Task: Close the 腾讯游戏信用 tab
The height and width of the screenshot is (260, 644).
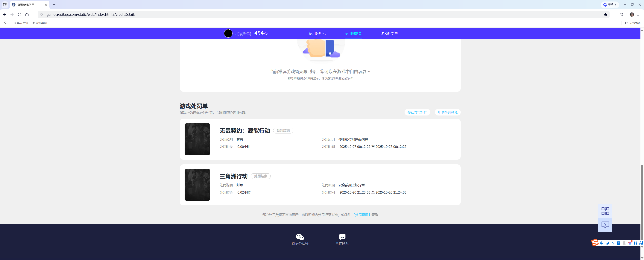Action: (x=46, y=5)
